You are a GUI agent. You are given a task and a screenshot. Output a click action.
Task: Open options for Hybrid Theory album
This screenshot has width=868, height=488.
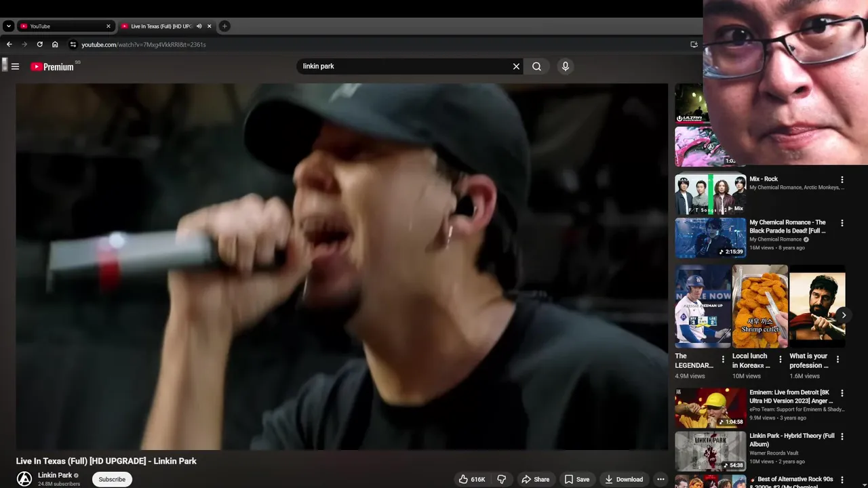pos(842,436)
